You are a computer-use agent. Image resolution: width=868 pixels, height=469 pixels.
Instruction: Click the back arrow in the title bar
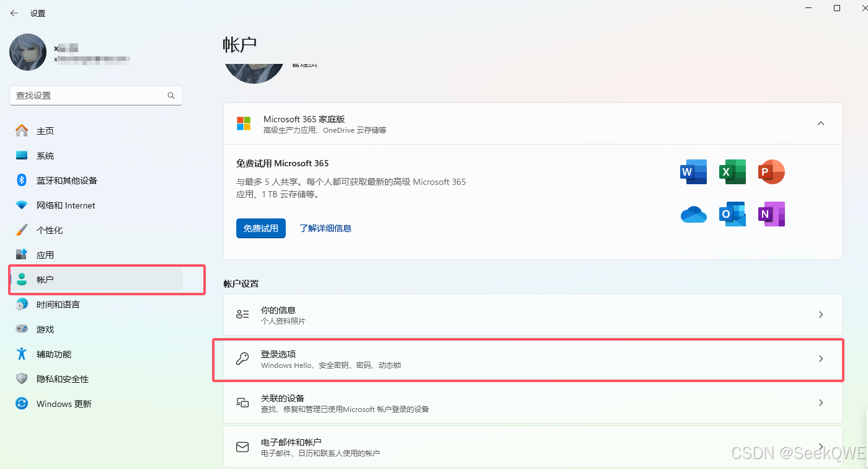14,12
